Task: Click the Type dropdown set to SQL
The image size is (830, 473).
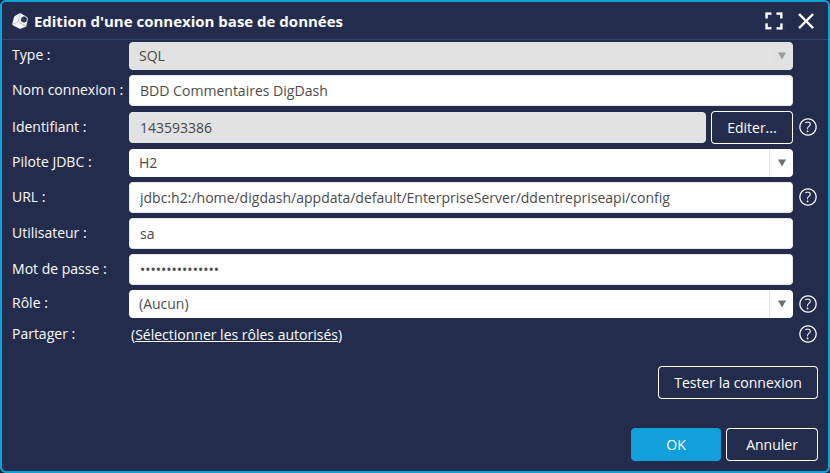Action: 460,56
